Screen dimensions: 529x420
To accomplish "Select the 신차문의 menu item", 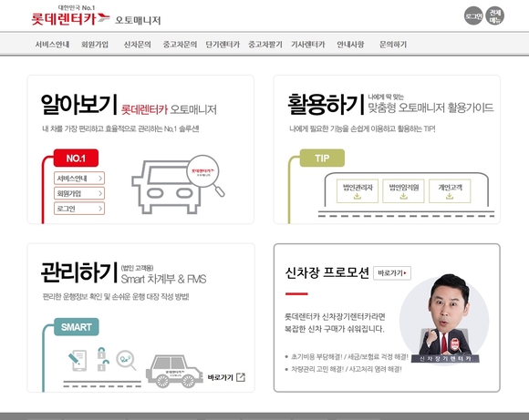I will click(x=138, y=45).
